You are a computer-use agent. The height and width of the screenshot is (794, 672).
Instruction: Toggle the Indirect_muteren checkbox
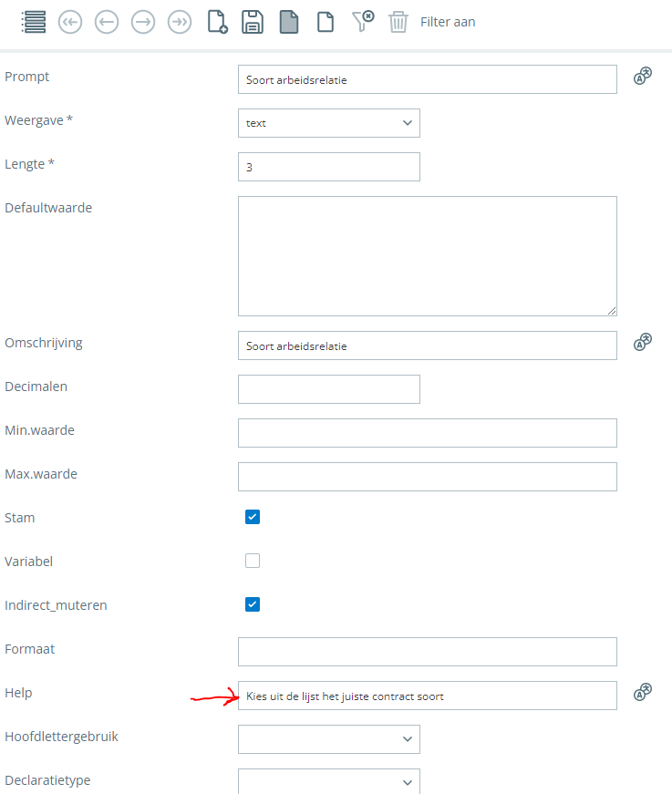click(x=253, y=604)
